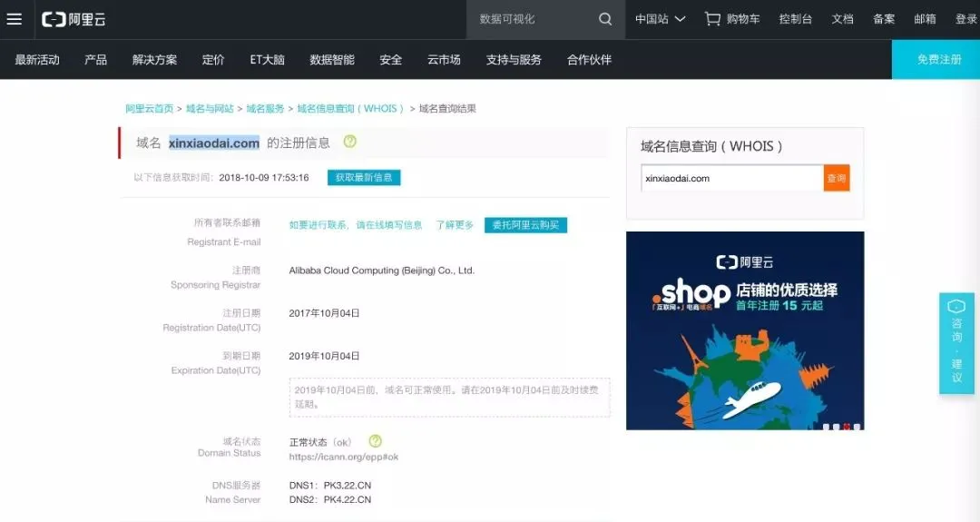The width and height of the screenshot is (980, 522).
Task: Open 控制台 in the top bar
Action: click(x=795, y=19)
